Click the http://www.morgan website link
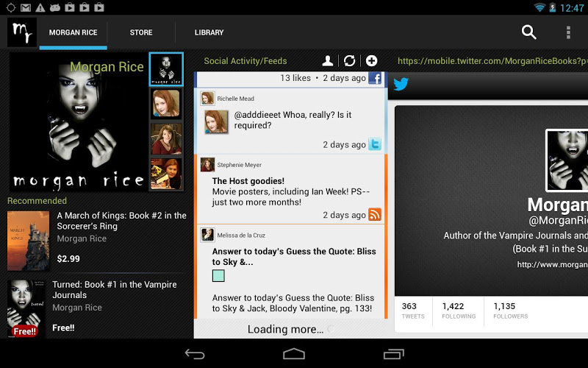The width and height of the screenshot is (588, 368). [x=553, y=265]
